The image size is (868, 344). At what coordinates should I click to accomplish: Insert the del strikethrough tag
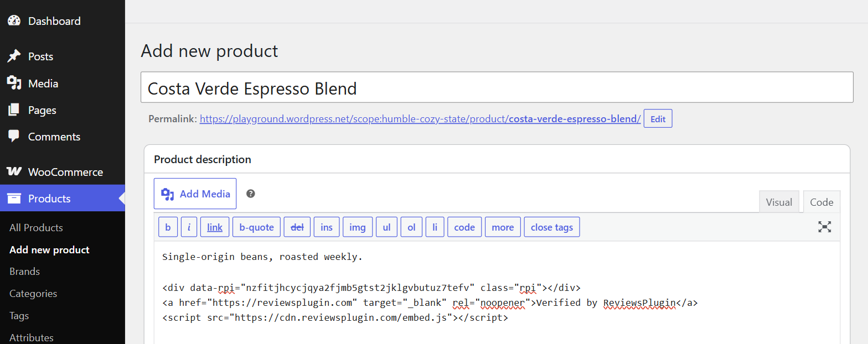point(297,227)
